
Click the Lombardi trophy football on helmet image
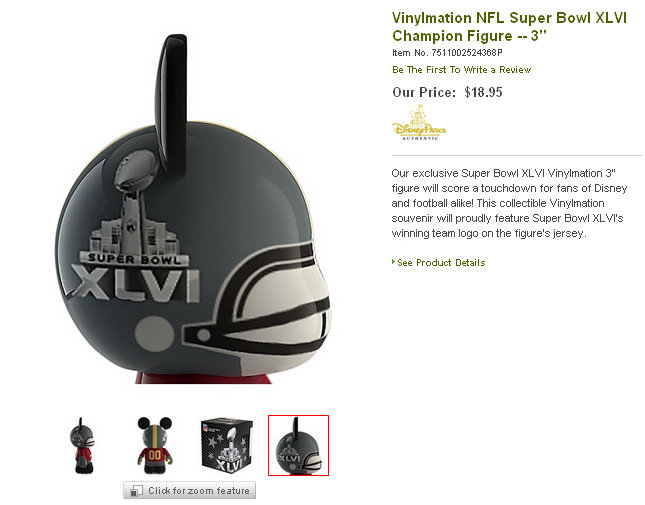pyautogui.click(x=136, y=170)
